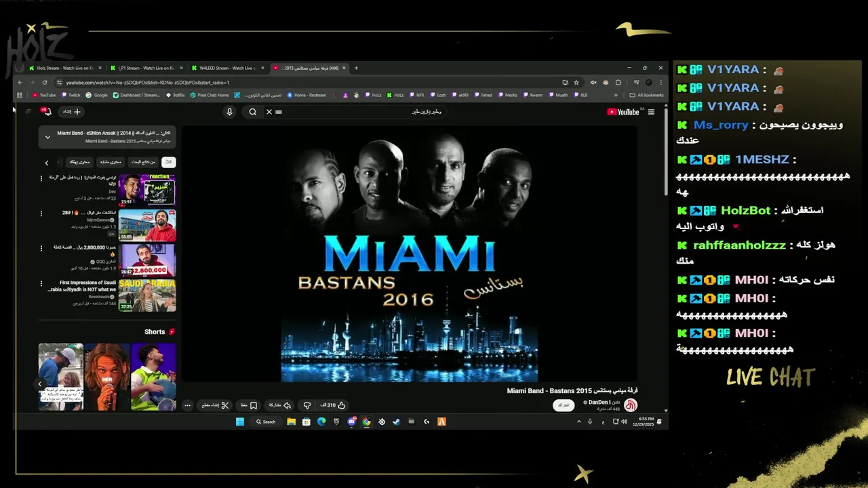
Task: Start voice search with the microphone icon
Action: [x=229, y=112]
